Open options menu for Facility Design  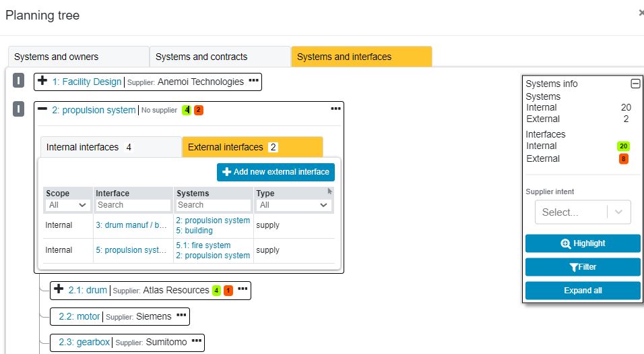click(254, 80)
